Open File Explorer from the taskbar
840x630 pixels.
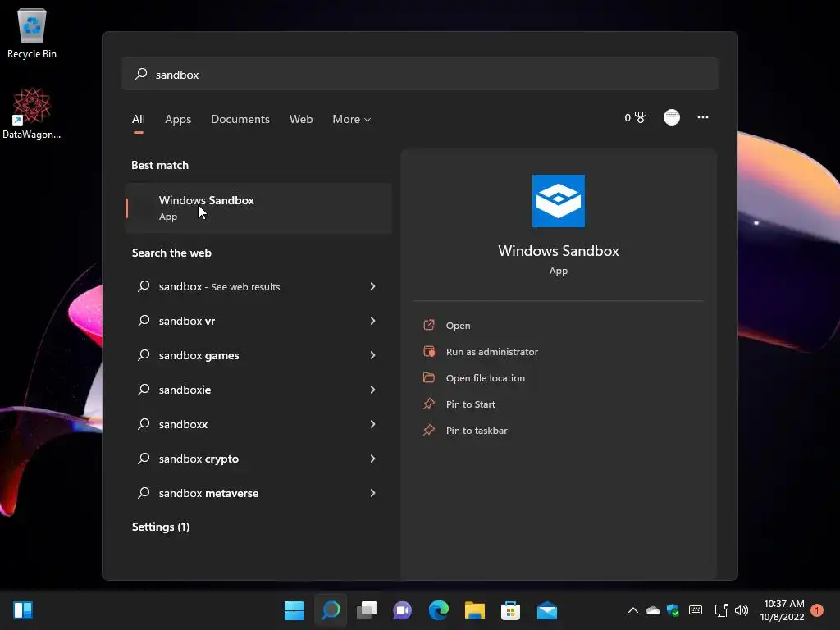coord(475,610)
